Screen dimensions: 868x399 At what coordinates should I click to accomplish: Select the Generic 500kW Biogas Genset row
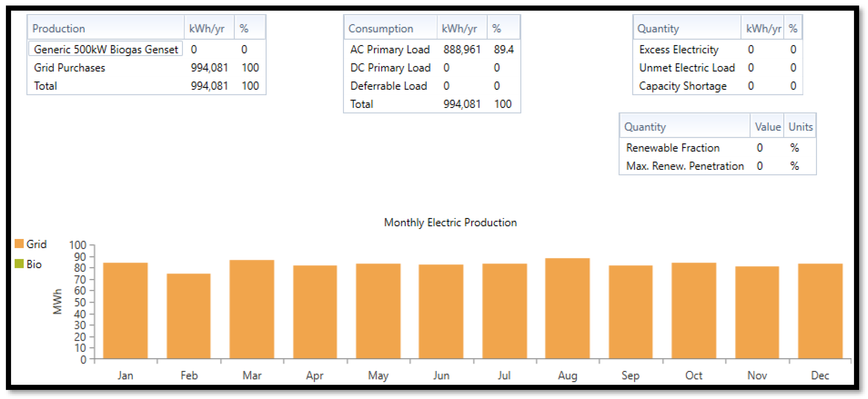(106, 50)
